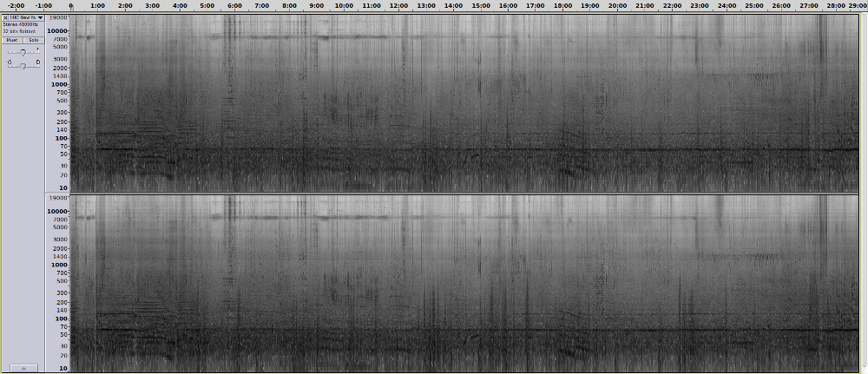Jump to 15:00 on the time ruler
The width and height of the screenshot is (868, 374).
480,5
